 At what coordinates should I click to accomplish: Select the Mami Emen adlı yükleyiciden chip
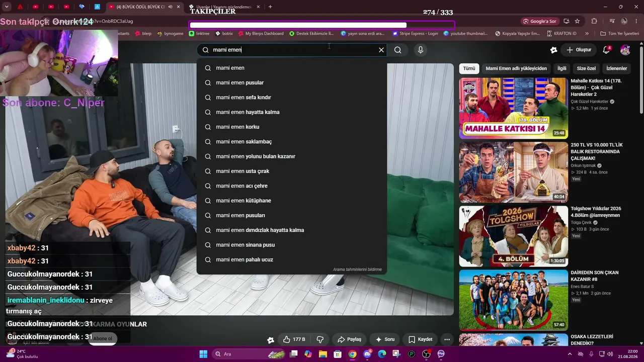[x=516, y=68]
